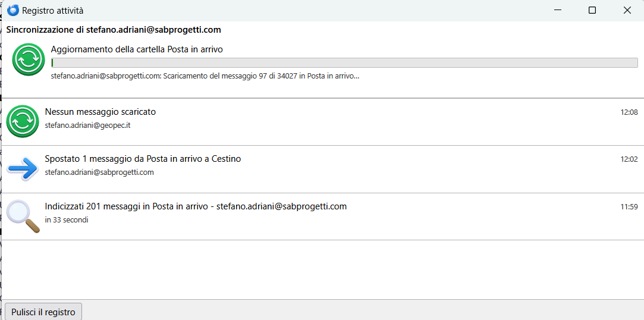Screen dimensions: 644x320
Task: Click the magnifying glass indexing icon
Action: [x=23, y=215]
